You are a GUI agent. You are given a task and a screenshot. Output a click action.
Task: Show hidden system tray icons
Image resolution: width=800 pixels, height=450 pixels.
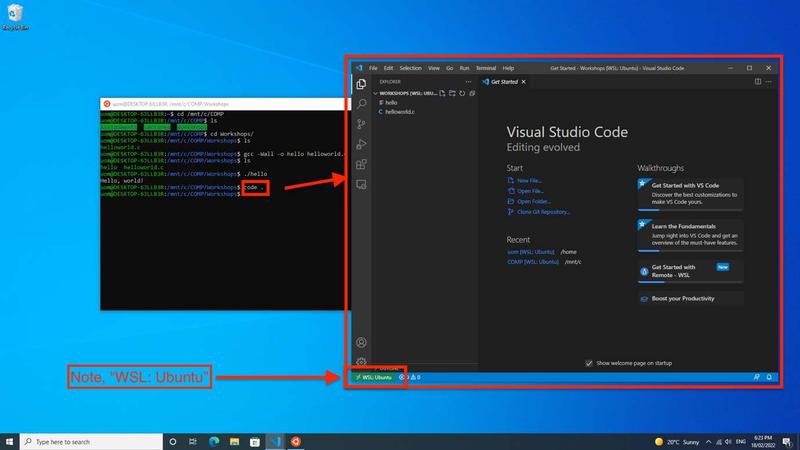(x=708, y=442)
